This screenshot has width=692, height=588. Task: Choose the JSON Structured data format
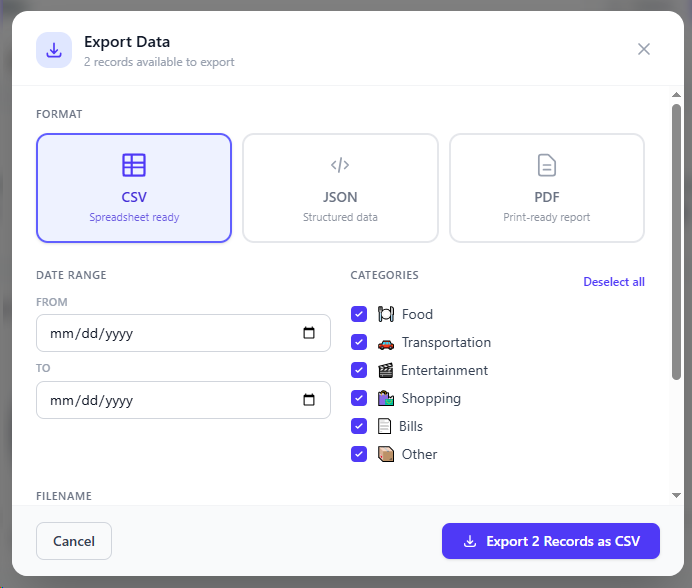click(340, 188)
